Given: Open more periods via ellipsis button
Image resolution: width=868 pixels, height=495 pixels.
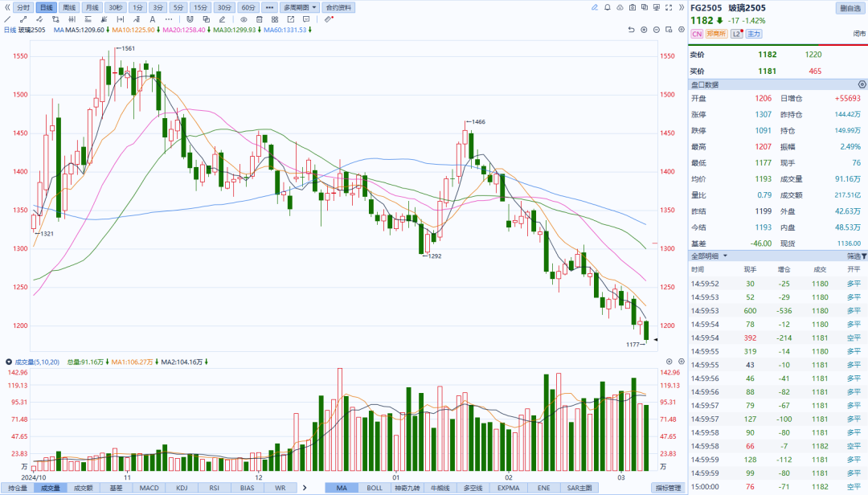Looking at the screenshot, I should click(x=269, y=8).
